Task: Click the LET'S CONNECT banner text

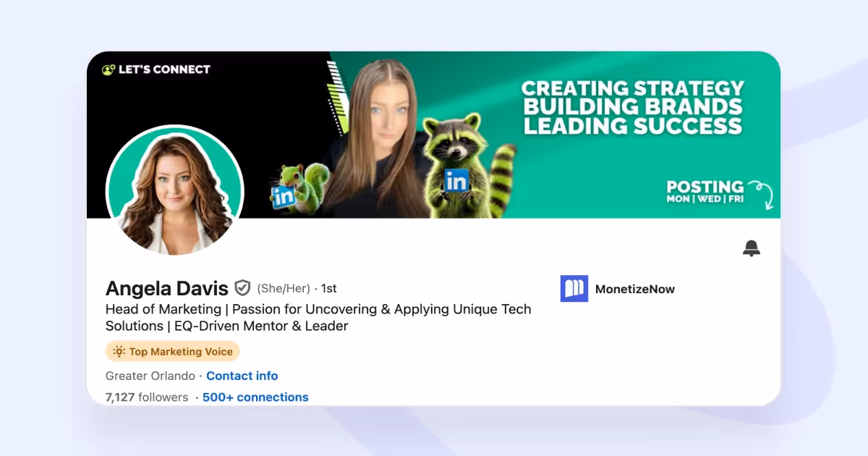Action: (x=165, y=69)
